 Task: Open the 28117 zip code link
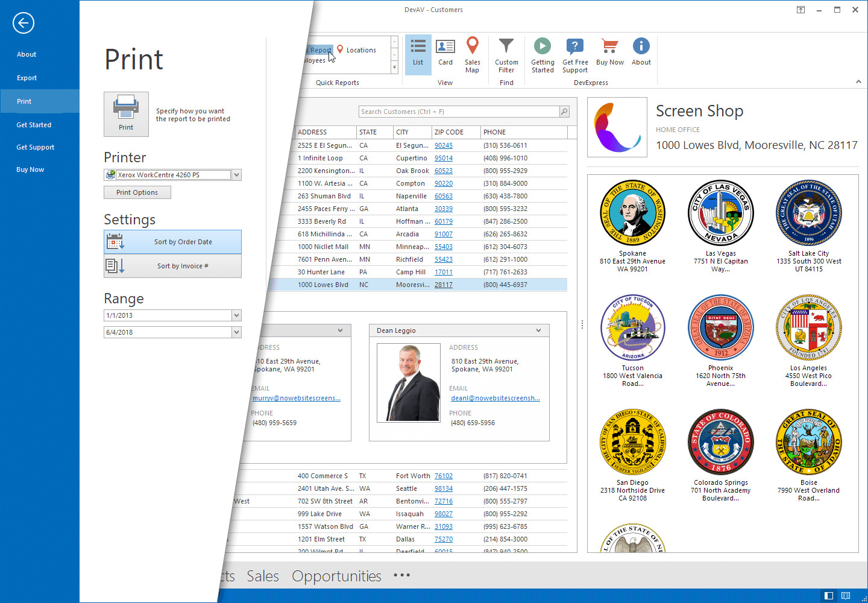pyautogui.click(x=443, y=284)
